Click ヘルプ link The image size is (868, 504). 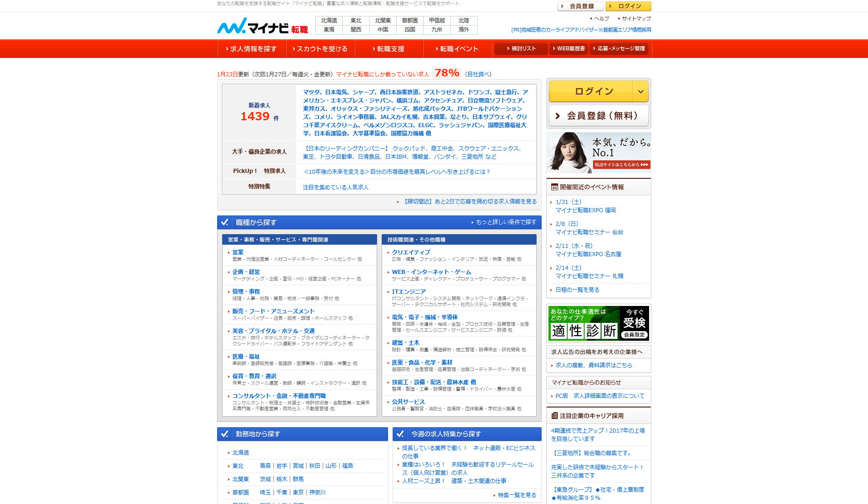point(602,19)
